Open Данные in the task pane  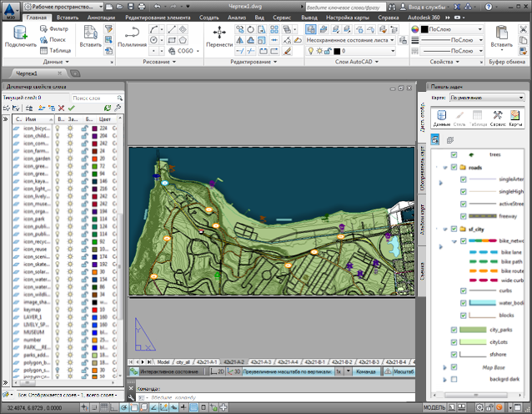[x=442, y=119]
